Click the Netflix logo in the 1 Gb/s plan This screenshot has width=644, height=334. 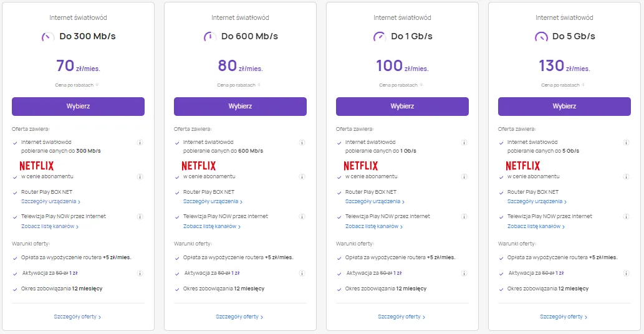[x=360, y=166]
